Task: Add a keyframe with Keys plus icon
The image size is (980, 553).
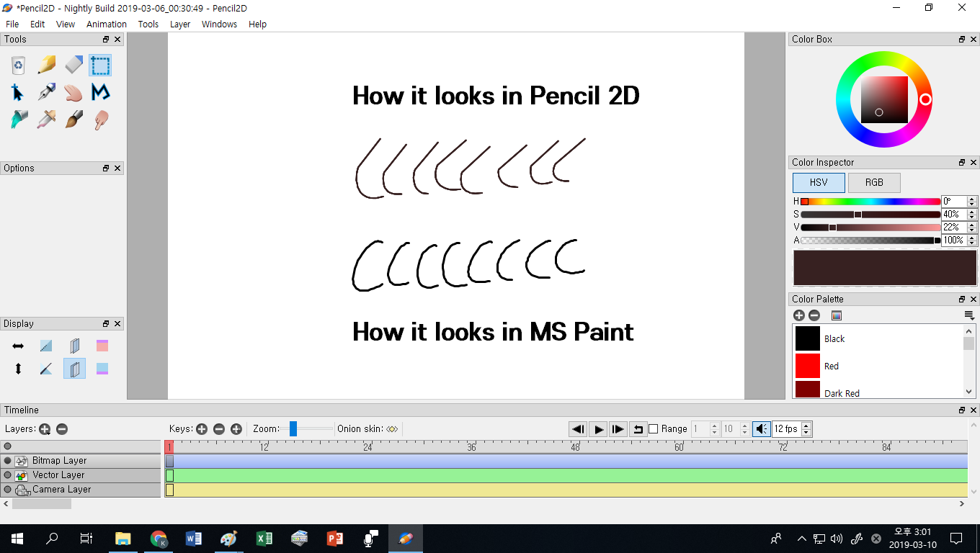Action: (202, 429)
